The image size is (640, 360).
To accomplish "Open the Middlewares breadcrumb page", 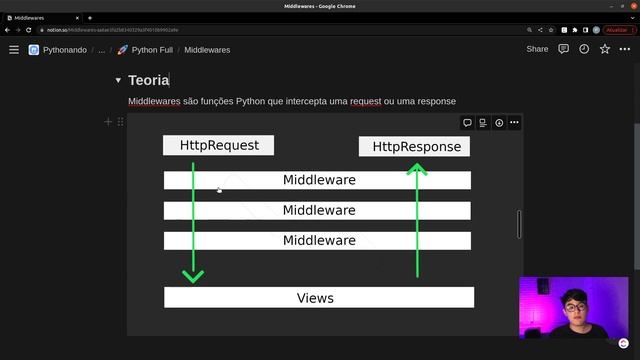I will click(207, 50).
